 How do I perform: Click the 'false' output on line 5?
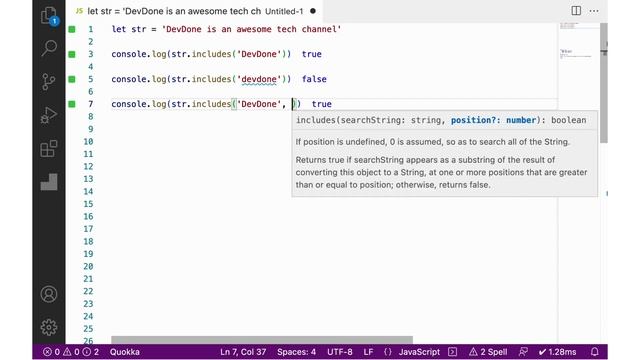click(x=314, y=79)
